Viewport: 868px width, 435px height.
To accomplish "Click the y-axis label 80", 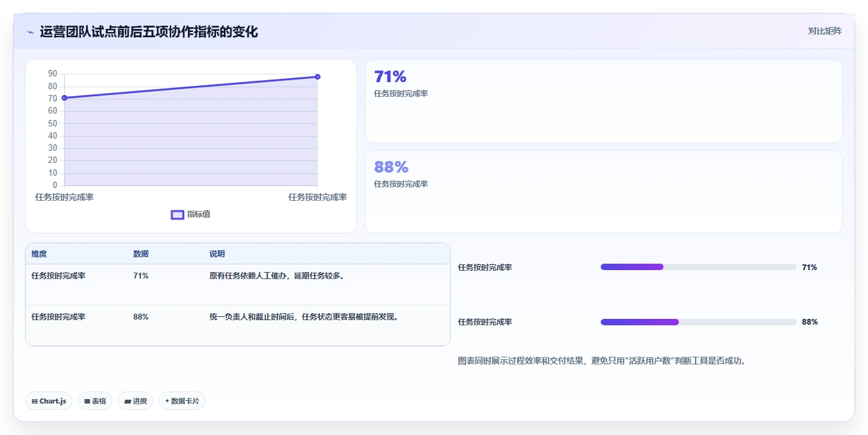I will (53, 86).
